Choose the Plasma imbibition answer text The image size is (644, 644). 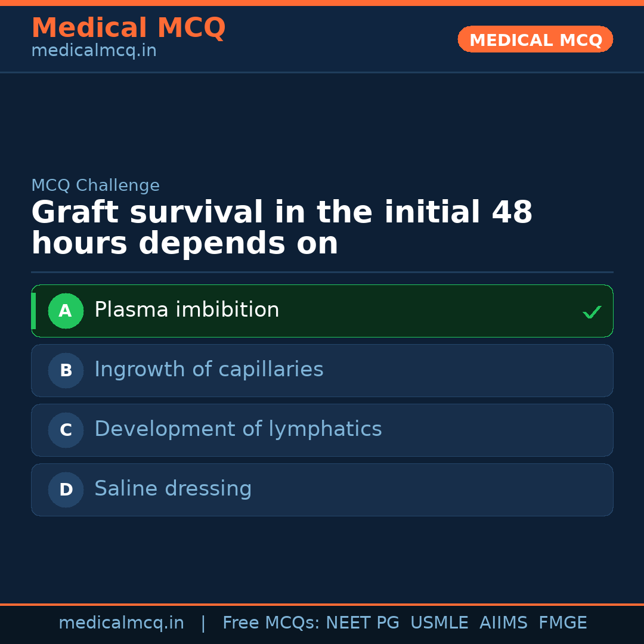coord(187,310)
